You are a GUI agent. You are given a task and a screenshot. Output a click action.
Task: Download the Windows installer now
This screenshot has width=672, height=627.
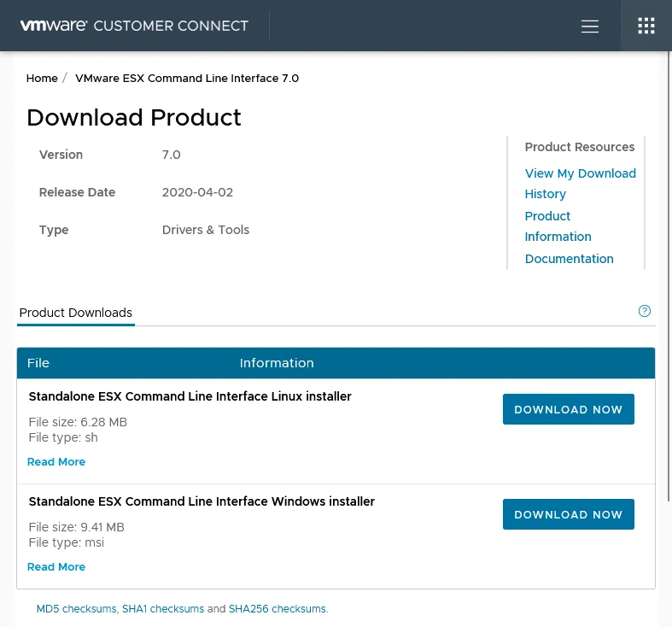pos(569,514)
